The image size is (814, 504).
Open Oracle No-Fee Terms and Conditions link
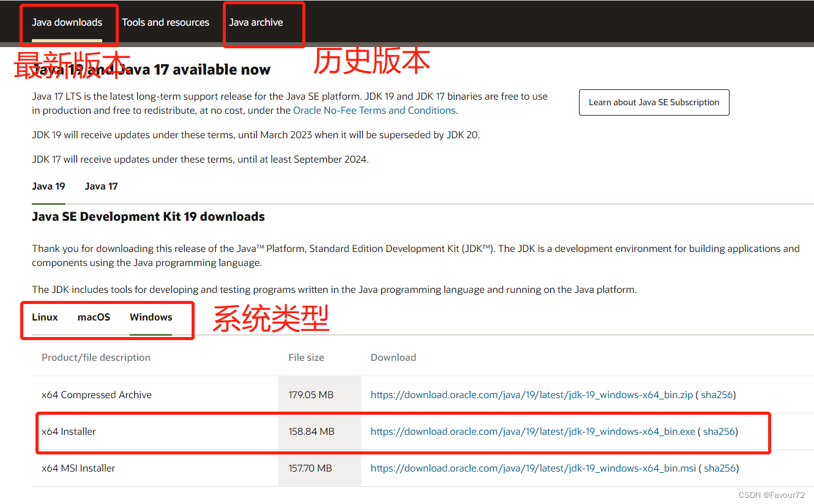(374, 111)
